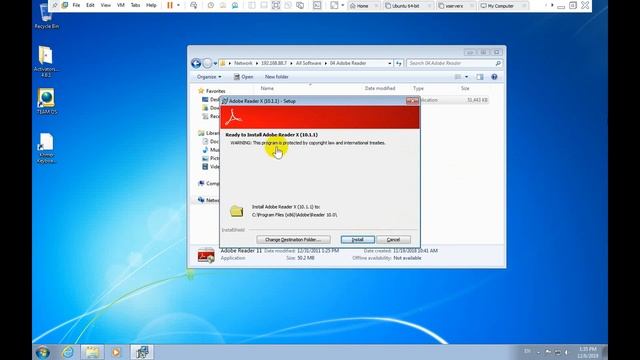Image resolution: width=640 pixels, height=360 pixels.
Task: Sort by the Type column header
Action: 418,88
